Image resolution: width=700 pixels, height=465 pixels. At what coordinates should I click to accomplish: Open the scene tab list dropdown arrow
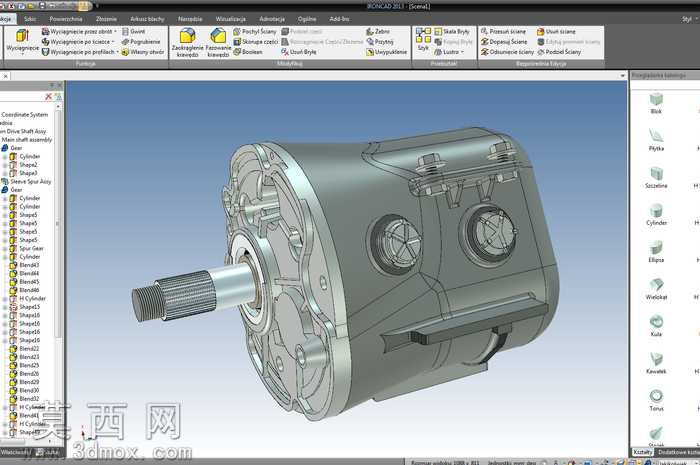pyautogui.click(x=622, y=76)
